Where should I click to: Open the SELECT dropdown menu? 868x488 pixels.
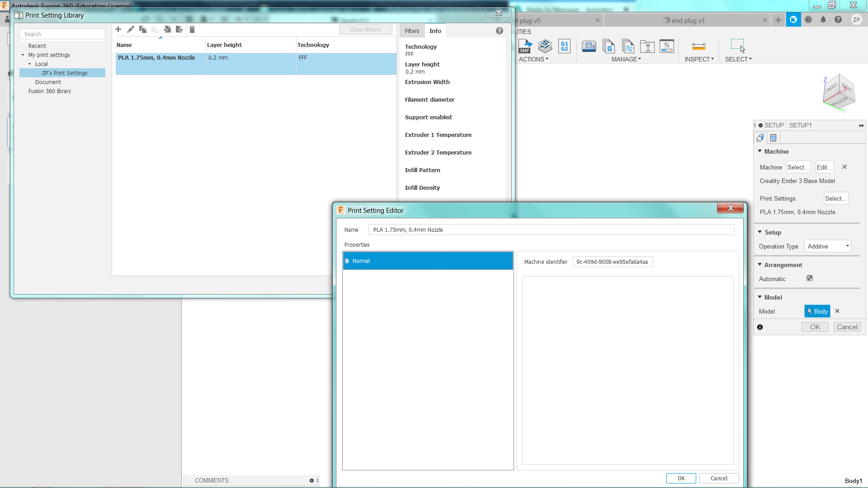pos(738,59)
